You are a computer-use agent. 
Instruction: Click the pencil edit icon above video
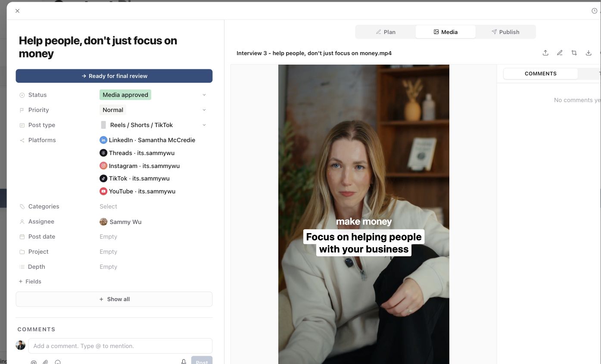click(560, 53)
